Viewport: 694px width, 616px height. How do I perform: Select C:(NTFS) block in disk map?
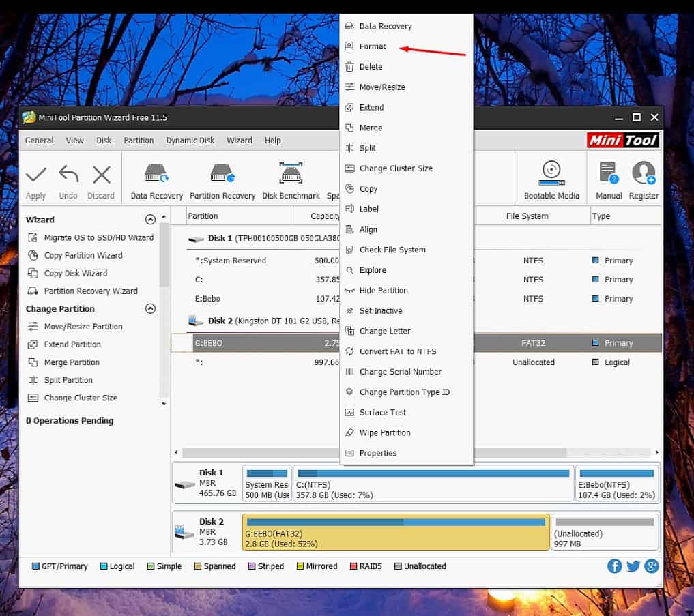tap(433, 483)
